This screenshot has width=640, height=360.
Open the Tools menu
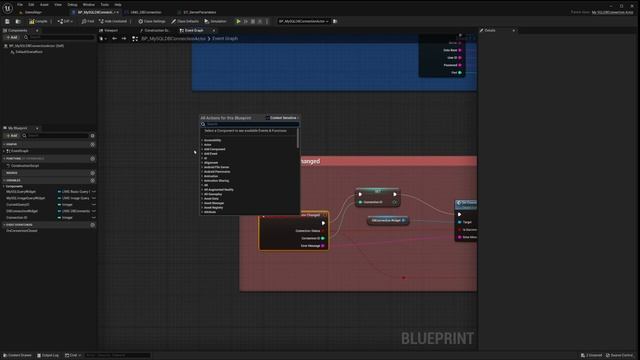(x=104, y=4)
